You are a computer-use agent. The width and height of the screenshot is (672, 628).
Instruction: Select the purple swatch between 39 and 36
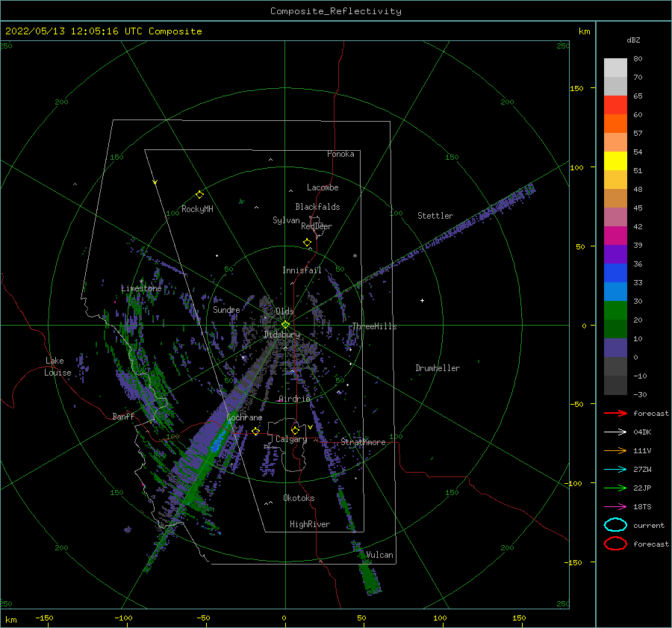615,255
